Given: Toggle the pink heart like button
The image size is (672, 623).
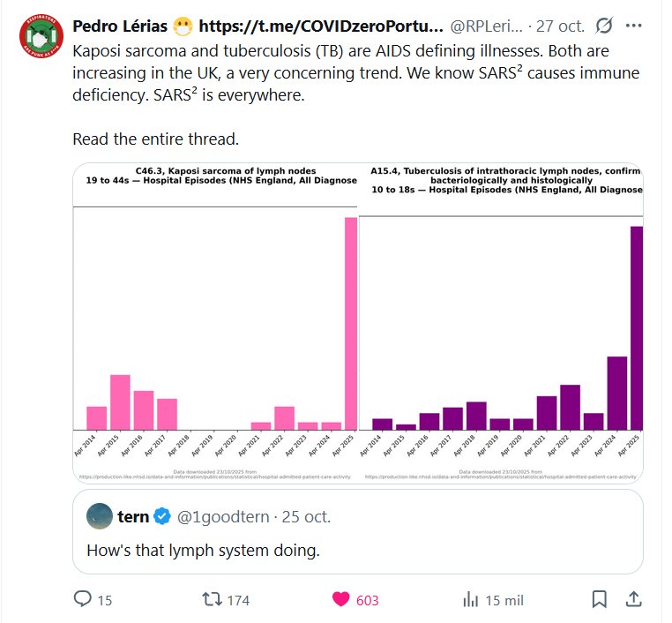Looking at the screenshot, I should (x=340, y=600).
